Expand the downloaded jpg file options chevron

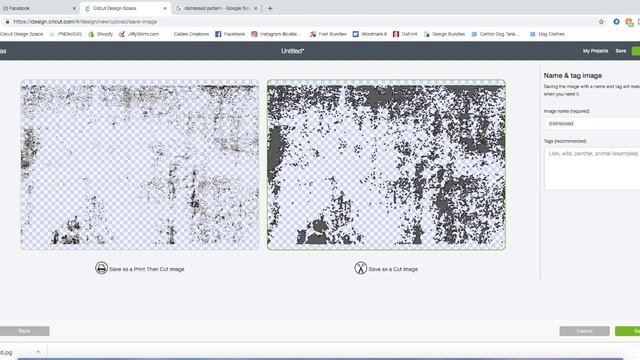click(x=38, y=352)
